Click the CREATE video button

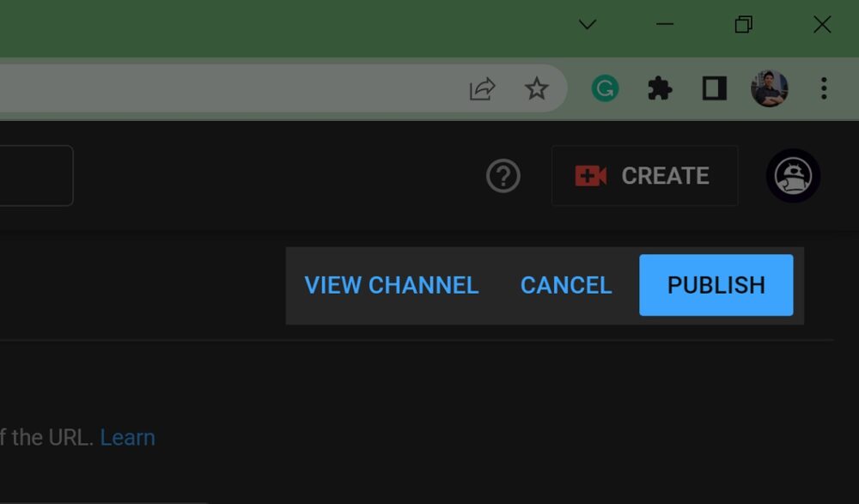pyautogui.click(x=644, y=176)
